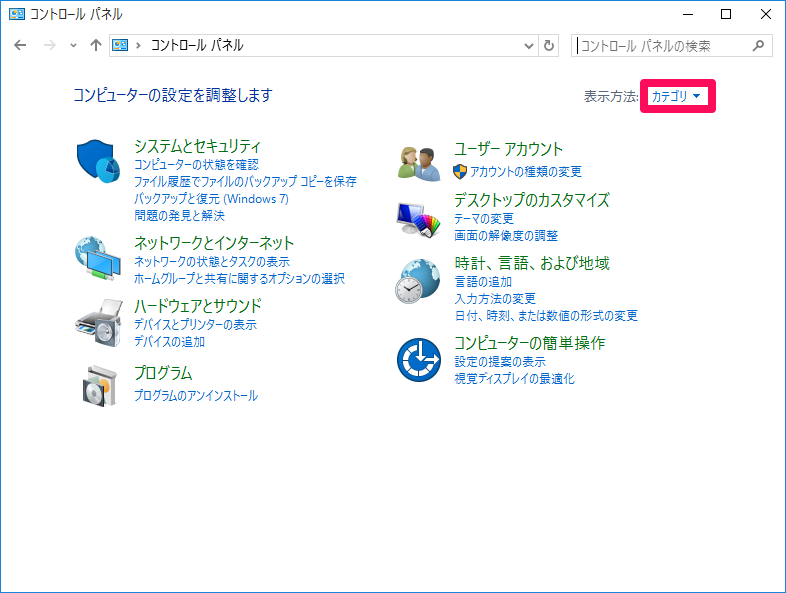This screenshot has width=786, height=593.
Task: Click the Ease of Access icon
Action: (418, 360)
